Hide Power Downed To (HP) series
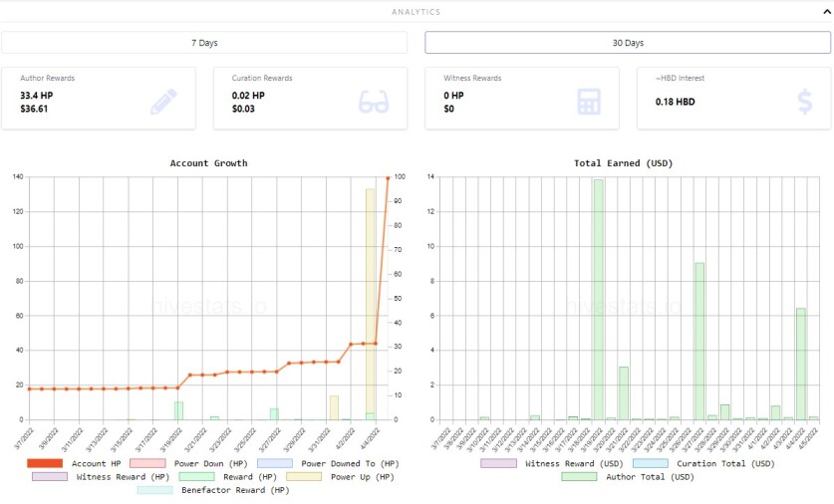834x504 pixels. (x=328, y=463)
